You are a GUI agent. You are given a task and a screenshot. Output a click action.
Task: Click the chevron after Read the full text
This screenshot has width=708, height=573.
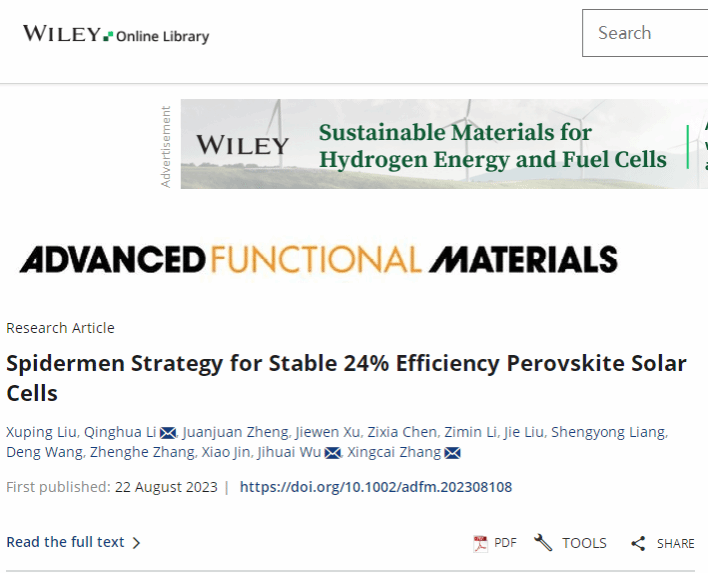(x=137, y=543)
